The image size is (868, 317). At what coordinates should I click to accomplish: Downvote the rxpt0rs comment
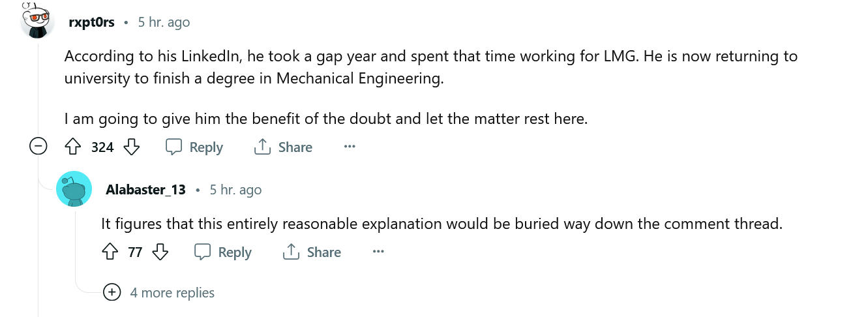point(132,147)
